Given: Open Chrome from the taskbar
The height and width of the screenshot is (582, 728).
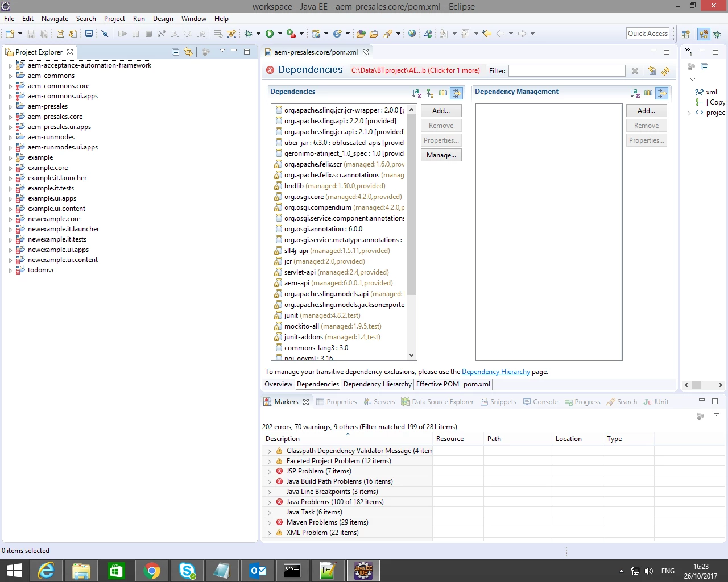Looking at the screenshot, I should (x=151, y=571).
